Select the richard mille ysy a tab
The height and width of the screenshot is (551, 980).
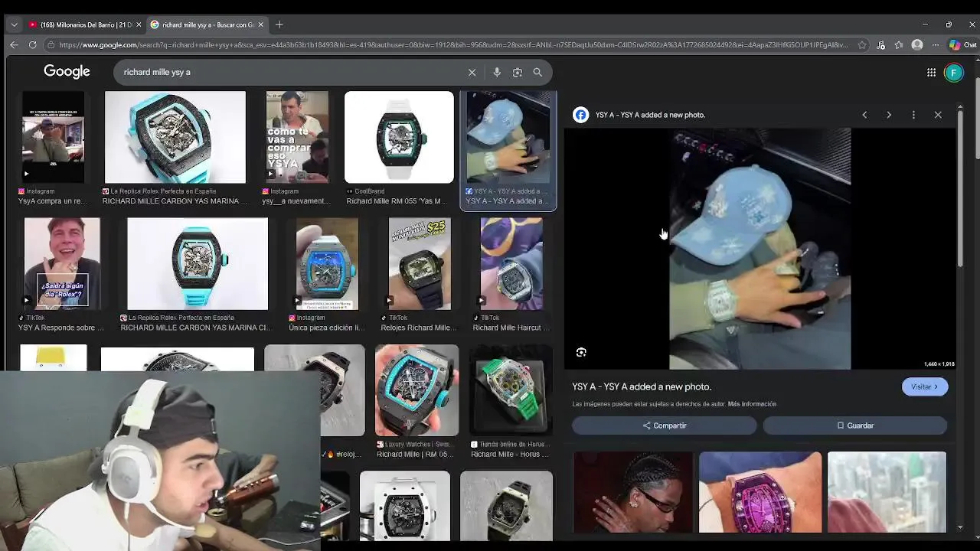[x=207, y=24]
